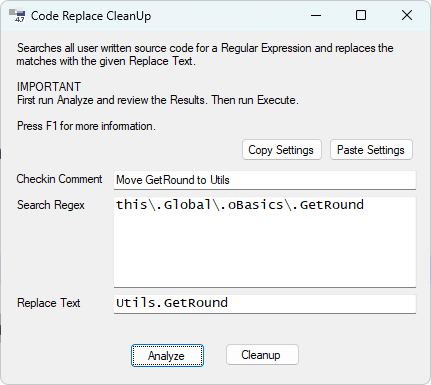Click the Code Replace CleanUp app icon

tap(17, 16)
